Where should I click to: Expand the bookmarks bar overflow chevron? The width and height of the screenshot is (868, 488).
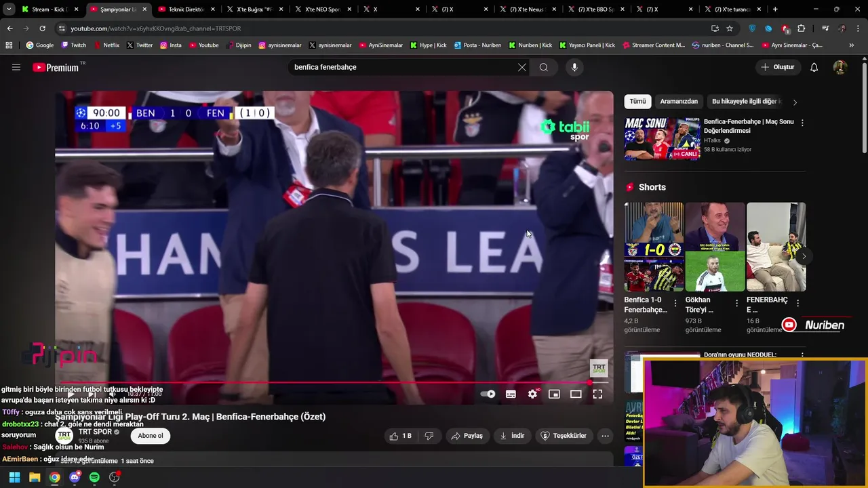[x=852, y=45]
